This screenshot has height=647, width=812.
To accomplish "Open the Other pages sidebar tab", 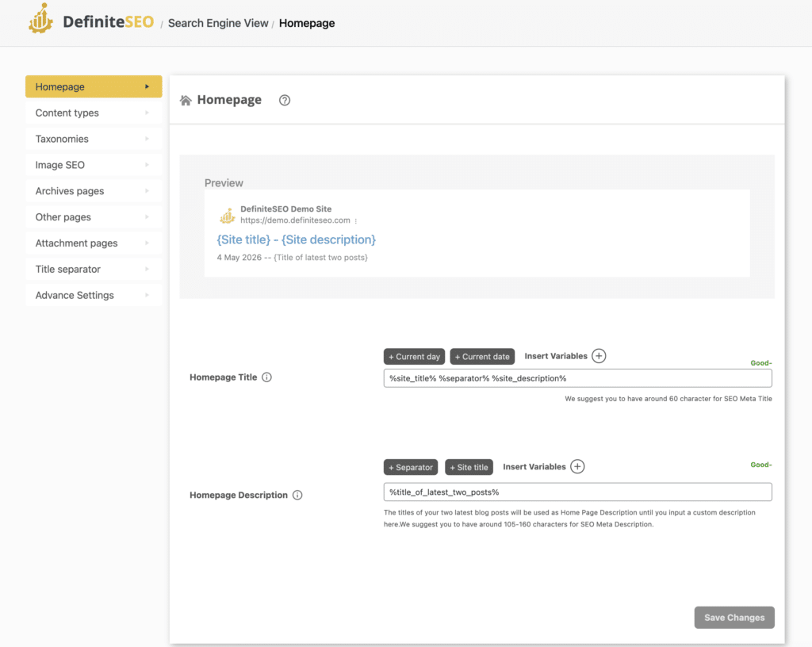I will 94,217.
